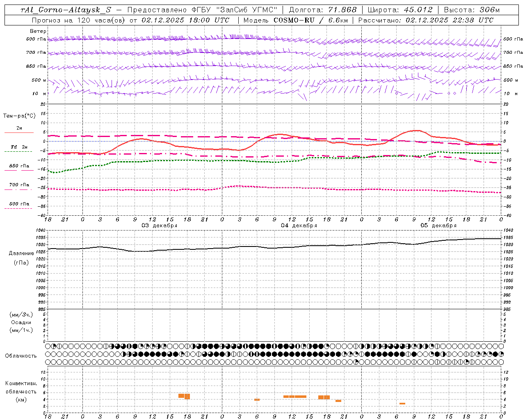The image size is (525, 420).
Task: Click the Рассчитано: 02.12.2025 22:38 UTC text
Action: 426,20
